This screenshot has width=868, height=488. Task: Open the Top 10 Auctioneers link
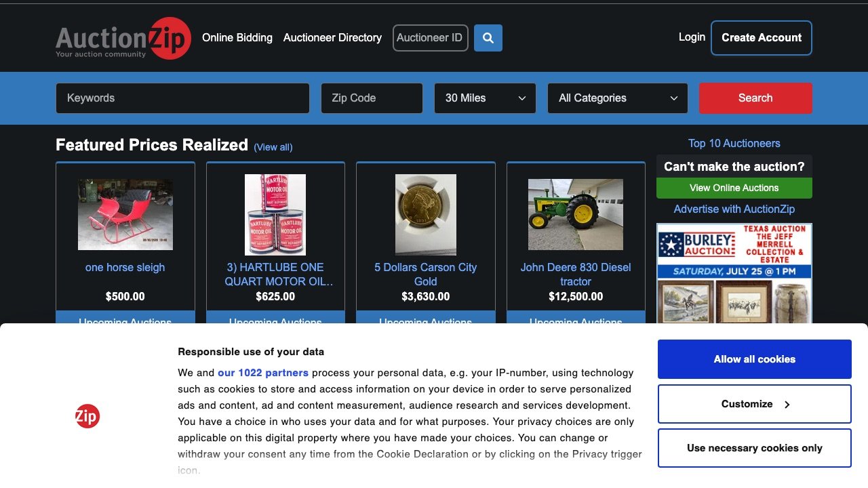[734, 144]
